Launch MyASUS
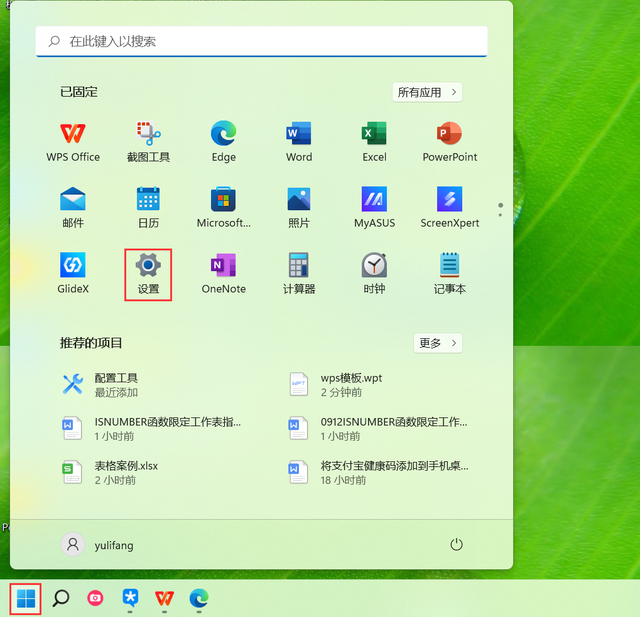This screenshot has height=617, width=640. point(374,208)
